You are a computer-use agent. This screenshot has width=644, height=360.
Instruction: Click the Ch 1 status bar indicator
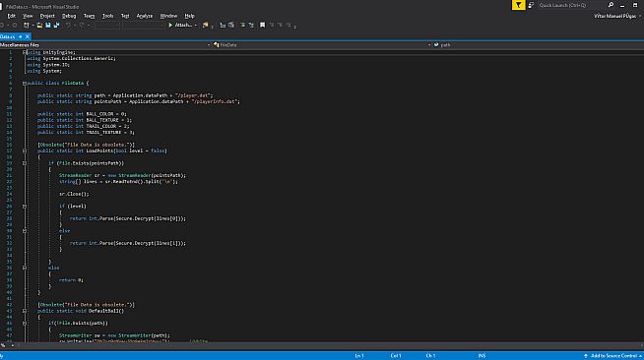coord(430,356)
